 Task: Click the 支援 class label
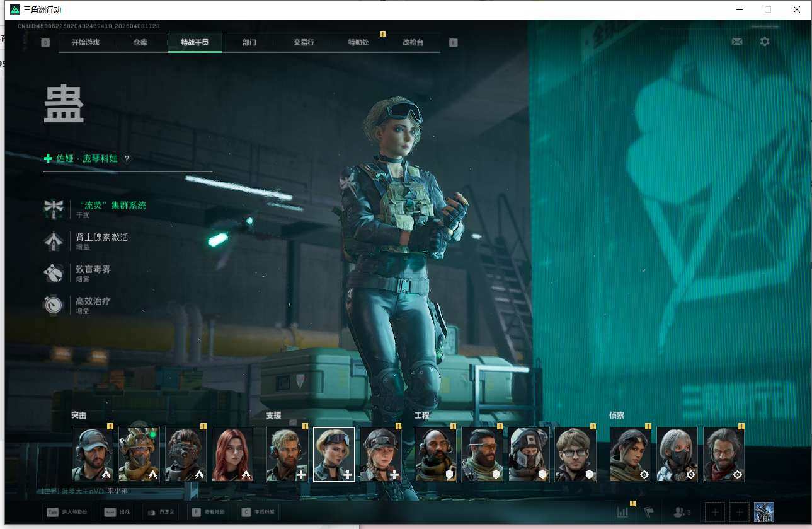point(273,416)
